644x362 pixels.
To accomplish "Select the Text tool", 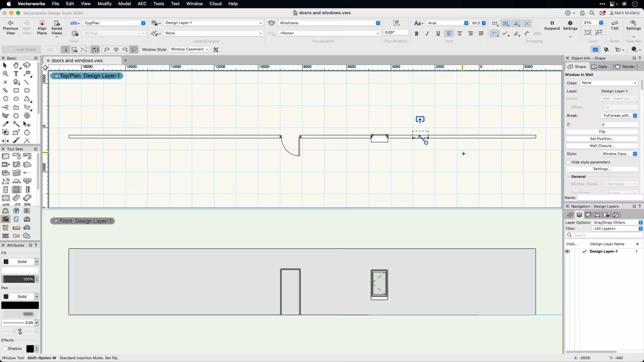I will (x=16, y=74).
